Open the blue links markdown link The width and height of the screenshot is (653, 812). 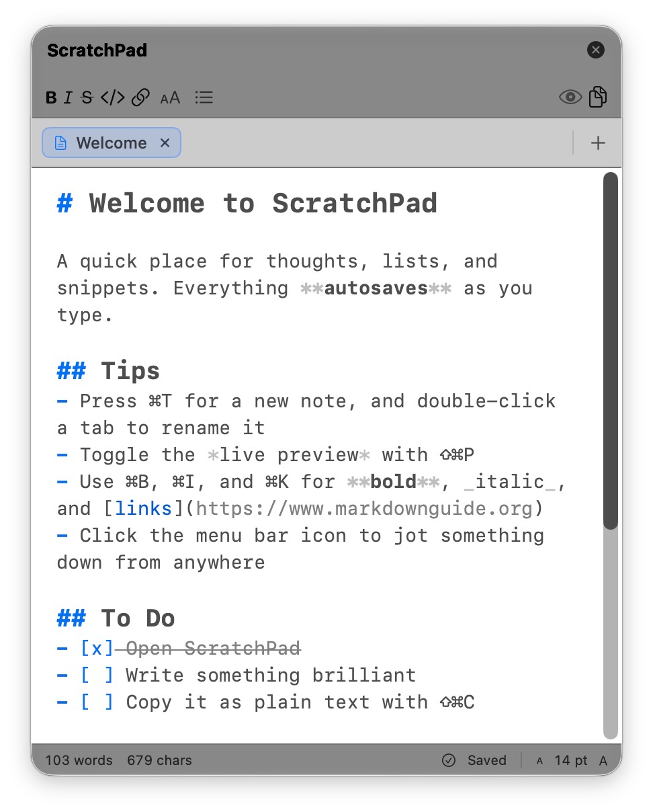144,509
